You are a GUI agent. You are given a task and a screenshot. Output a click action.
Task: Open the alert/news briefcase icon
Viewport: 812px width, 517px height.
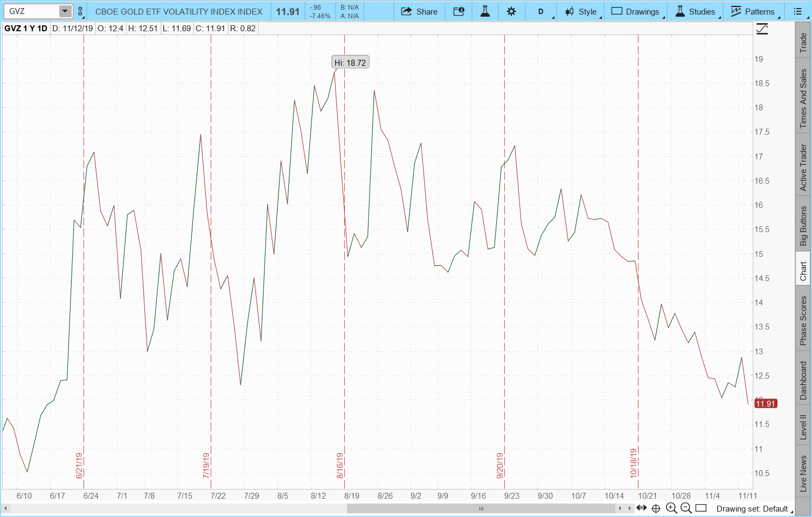pos(459,11)
